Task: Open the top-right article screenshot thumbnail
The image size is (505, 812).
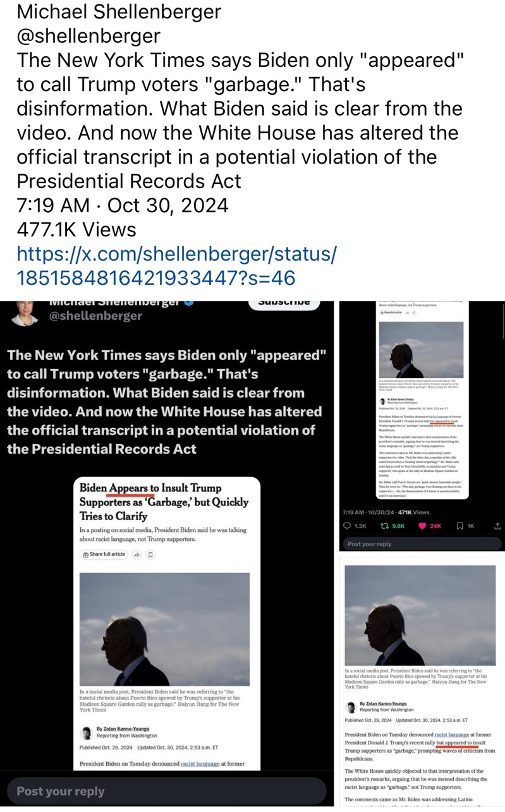Action: (x=422, y=401)
